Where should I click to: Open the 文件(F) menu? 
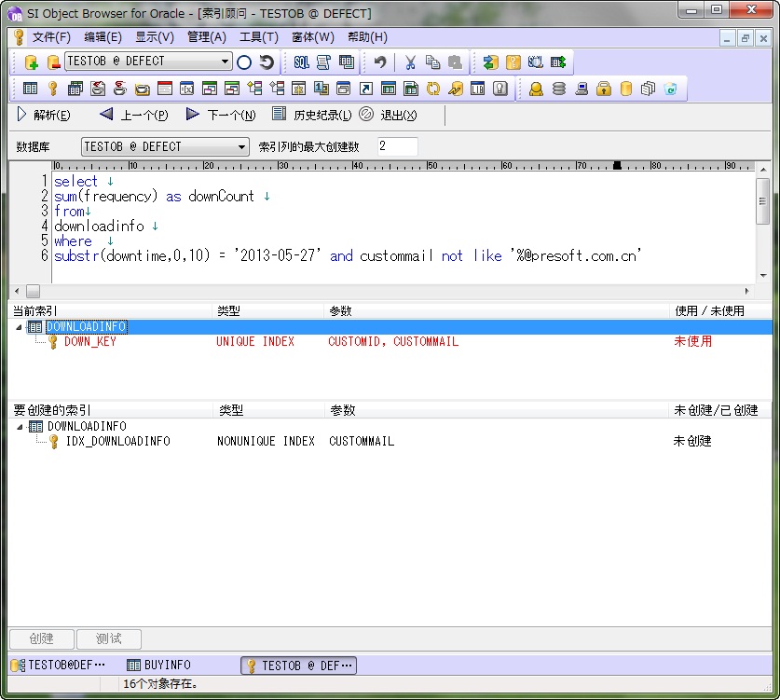pos(51,36)
